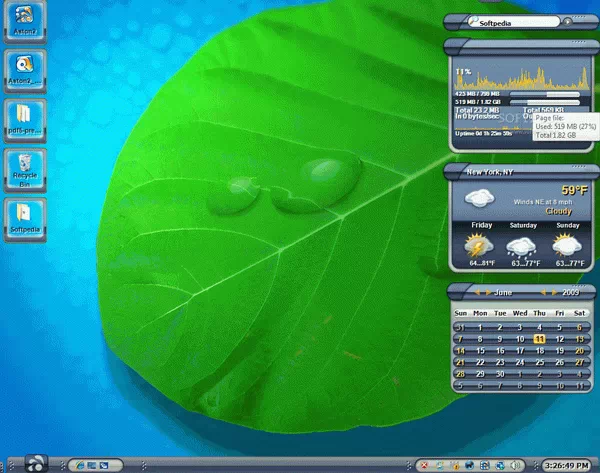Viewport: 600px width, 473px height.
Task: Click the June month label in calendar
Action: click(x=503, y=292)
